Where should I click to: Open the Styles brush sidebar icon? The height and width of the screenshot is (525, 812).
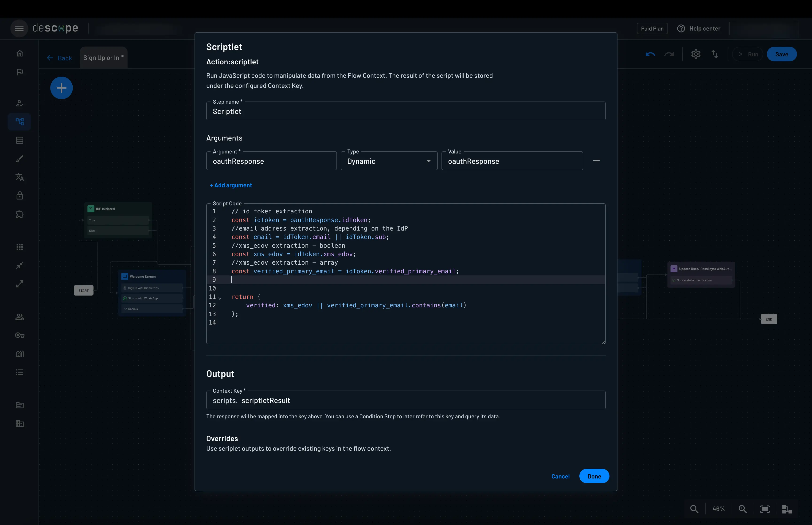click(20, 159)
